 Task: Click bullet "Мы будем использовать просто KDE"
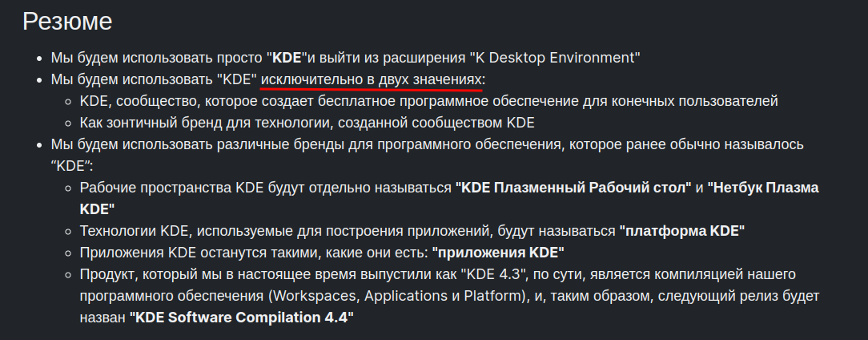tap(346, 57)
